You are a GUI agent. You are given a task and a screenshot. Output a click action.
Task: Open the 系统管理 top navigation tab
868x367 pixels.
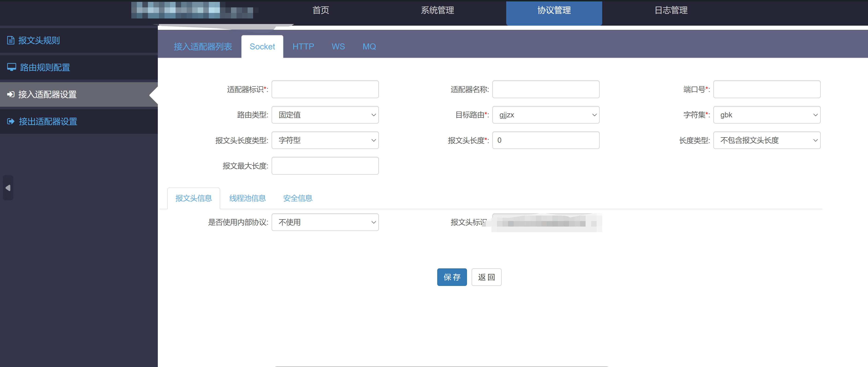click(437, 10)
